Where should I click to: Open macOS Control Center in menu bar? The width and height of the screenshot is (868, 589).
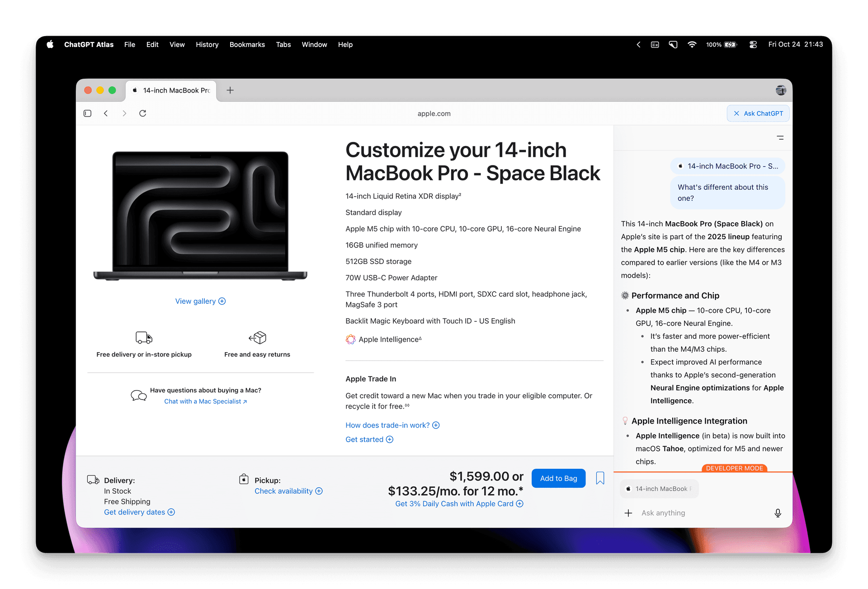753,45
